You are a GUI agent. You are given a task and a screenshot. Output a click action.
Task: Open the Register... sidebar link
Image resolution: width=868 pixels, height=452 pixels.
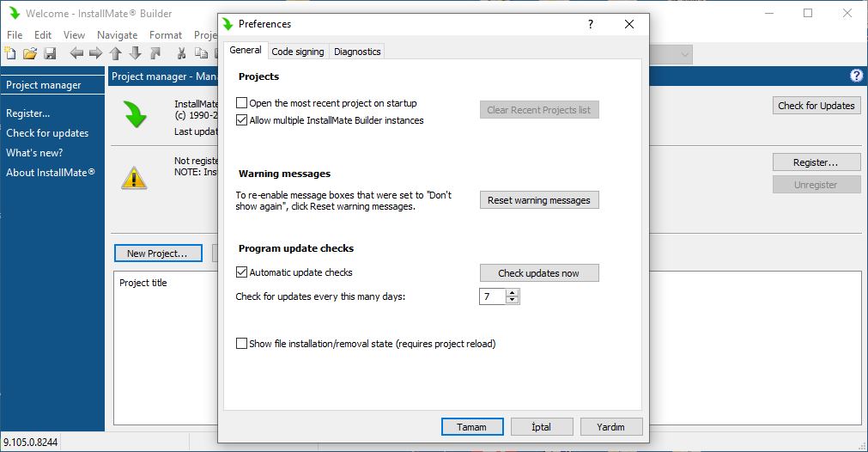[x=27, y=113]
